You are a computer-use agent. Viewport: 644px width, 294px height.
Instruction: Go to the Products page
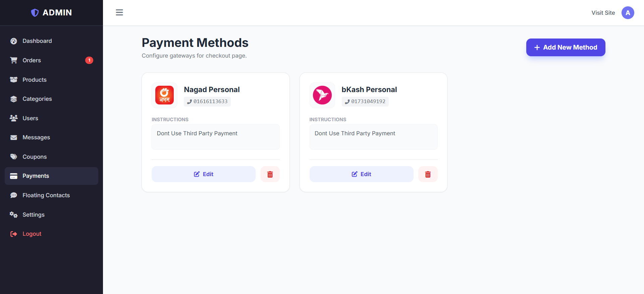coord(34,80)
